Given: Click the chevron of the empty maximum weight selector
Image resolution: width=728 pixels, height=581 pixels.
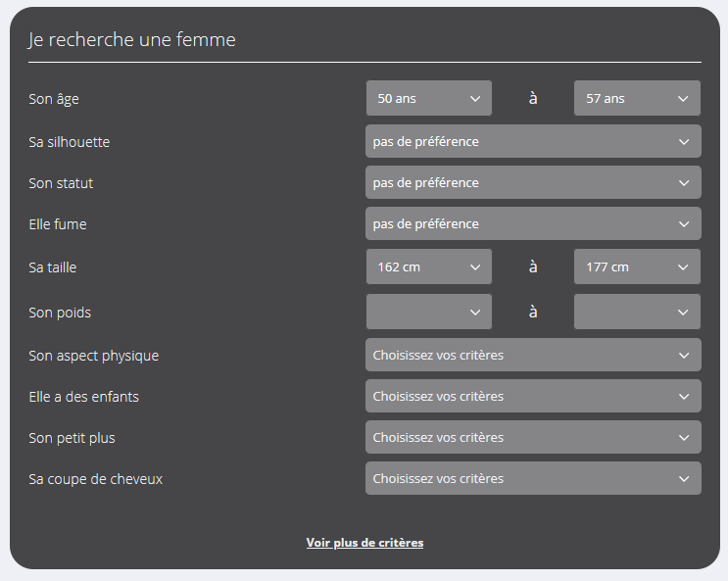Looking at the screenshot, I should point(683,313).
